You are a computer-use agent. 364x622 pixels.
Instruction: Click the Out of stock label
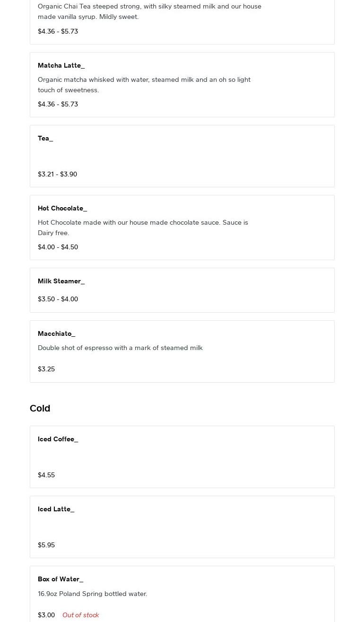pos(80,615)
